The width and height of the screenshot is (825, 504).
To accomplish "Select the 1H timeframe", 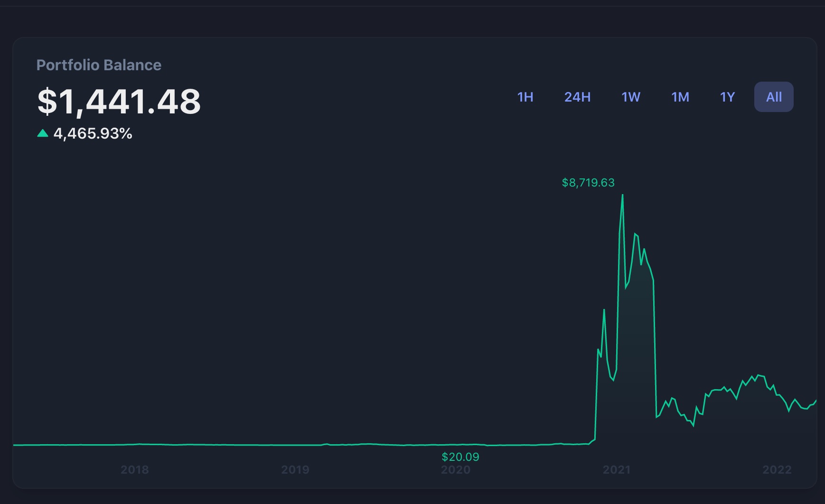I will (x=525, y=97).
